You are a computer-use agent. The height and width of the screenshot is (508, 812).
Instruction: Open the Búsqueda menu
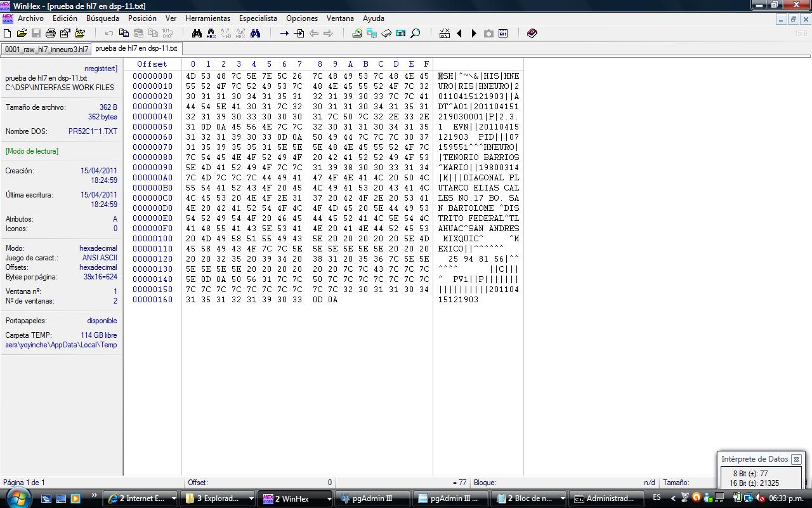(x=103, y=18)
